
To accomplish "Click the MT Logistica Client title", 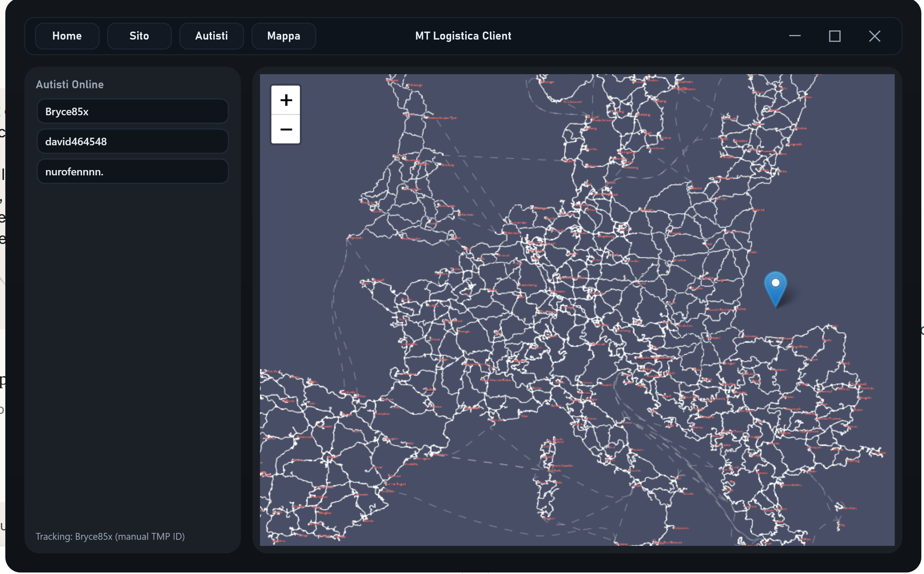I will [463, 36].
